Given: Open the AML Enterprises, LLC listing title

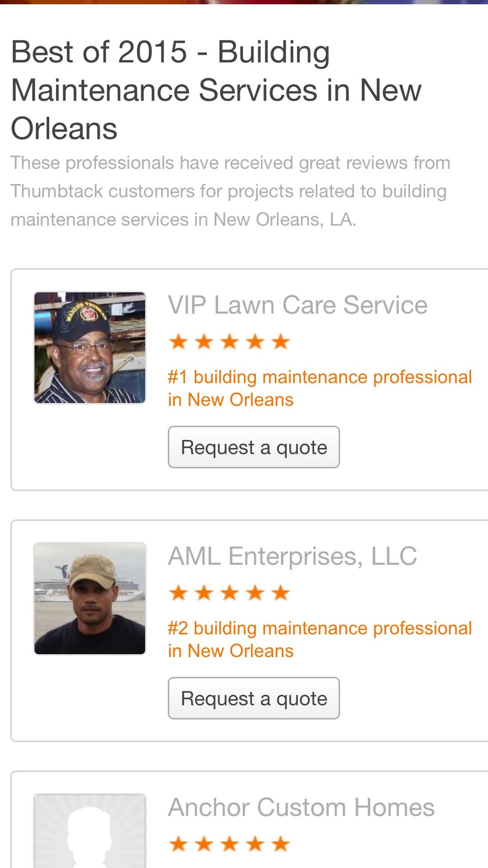Looking at the screenshot, I should point(292,556).
